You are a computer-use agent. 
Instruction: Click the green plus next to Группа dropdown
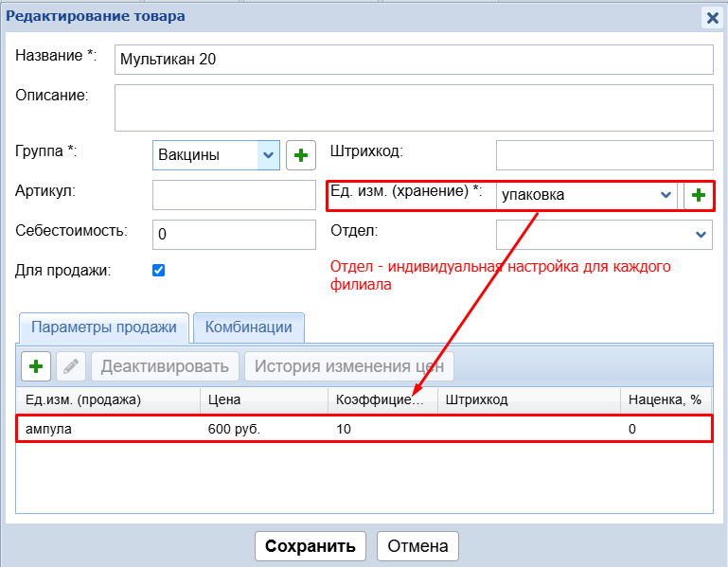[x=301, y=154]
